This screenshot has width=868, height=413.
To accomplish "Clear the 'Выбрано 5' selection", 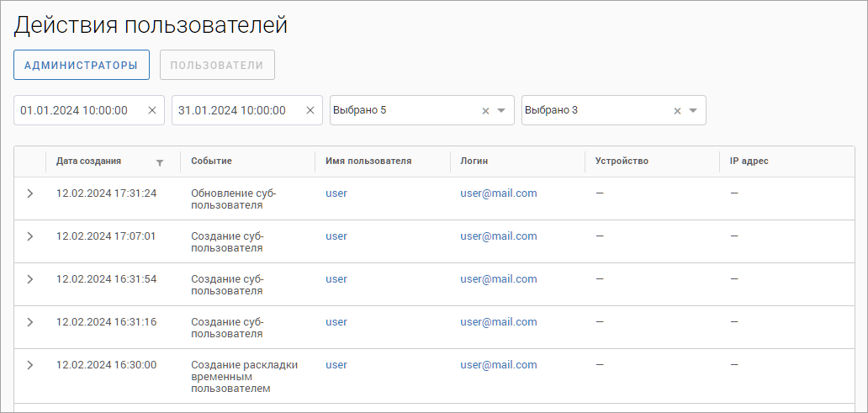I will tap(485, 110).
